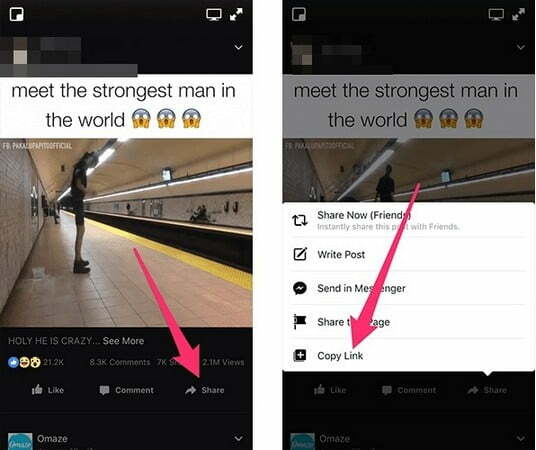Image resolution: width=536 pixels, height=450 pixels.
Task: Open the 8.3K Comments count
Action: click(x=120, y=362)
